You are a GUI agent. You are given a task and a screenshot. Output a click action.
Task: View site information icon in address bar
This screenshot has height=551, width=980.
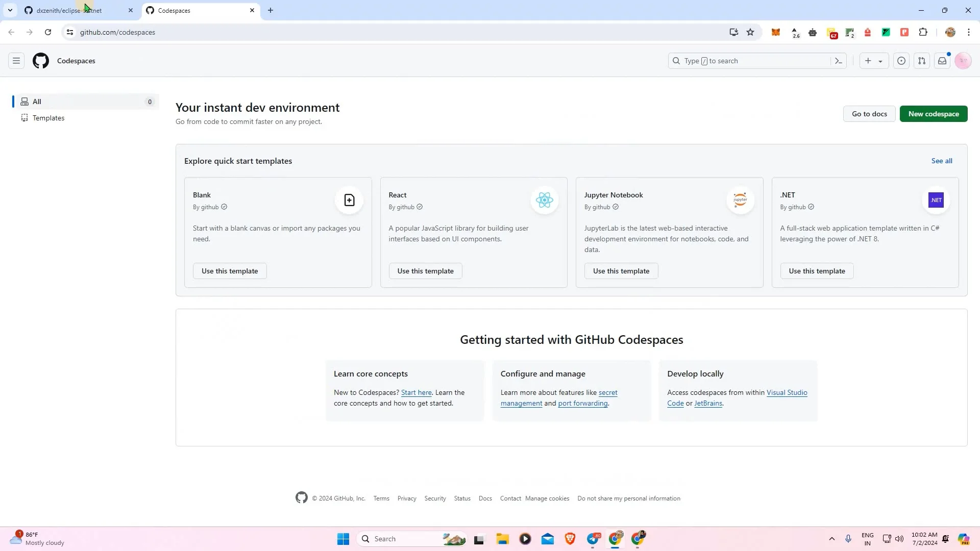point(70,32)
